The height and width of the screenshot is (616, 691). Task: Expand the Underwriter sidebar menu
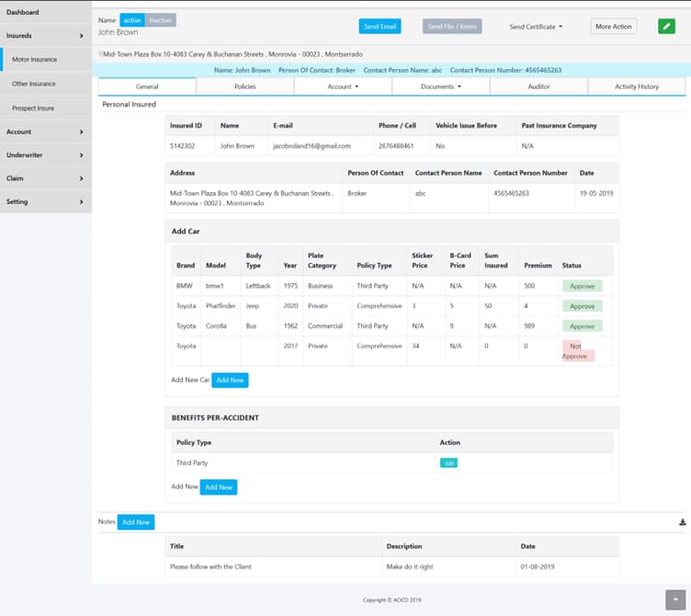pyautogui.click(x=46, y=155)
